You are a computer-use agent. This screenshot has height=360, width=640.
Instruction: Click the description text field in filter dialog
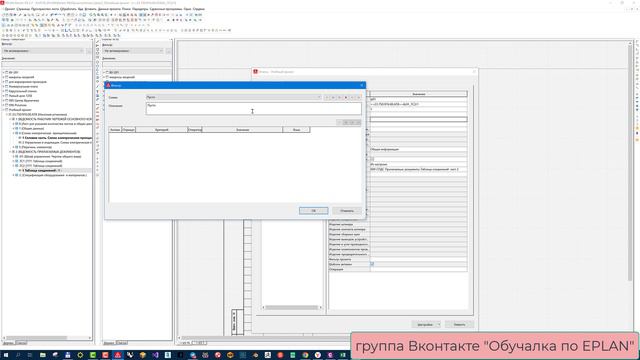coord(253,108)
